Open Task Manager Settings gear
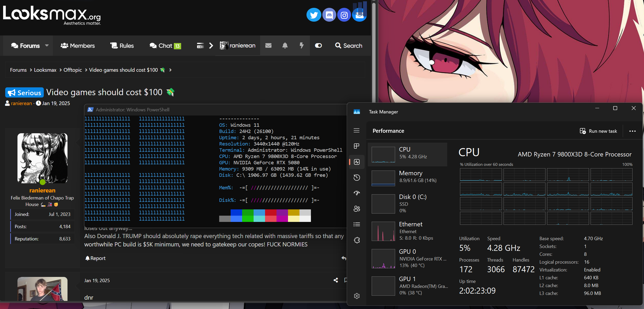This screenshot has height=309, width=644. pyautogui.click(x=357, y=296)
